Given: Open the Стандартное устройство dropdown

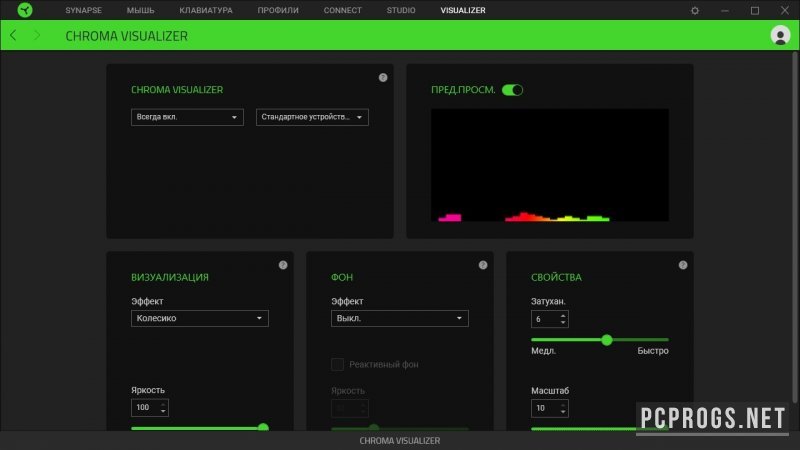Looking at the screenshot, I should 312,117.
